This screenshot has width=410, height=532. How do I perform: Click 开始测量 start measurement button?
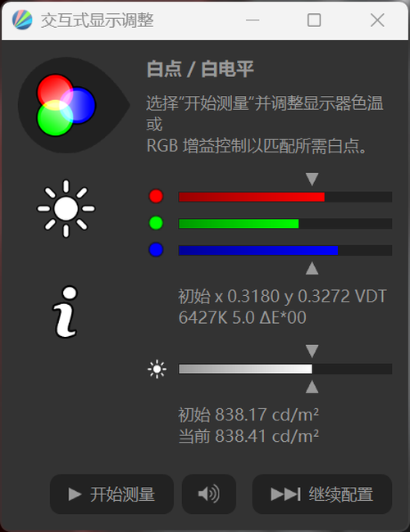(112, 494)
